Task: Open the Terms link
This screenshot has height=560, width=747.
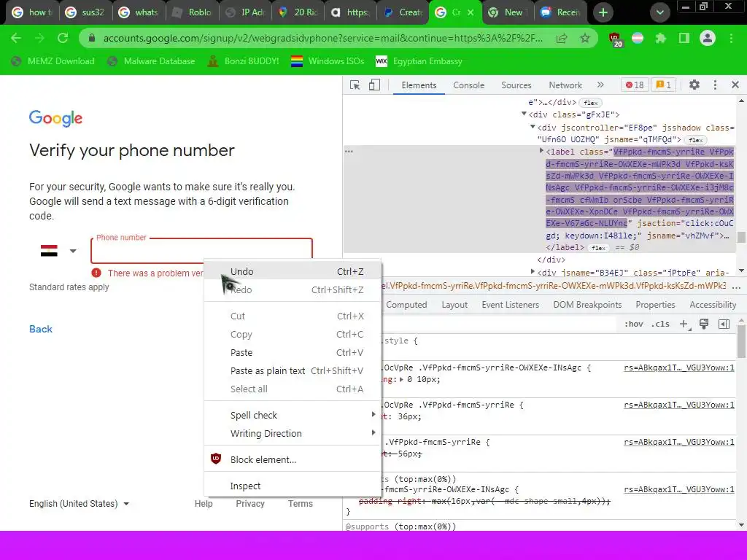Action: pyautogui.click(x=300, y=504)
